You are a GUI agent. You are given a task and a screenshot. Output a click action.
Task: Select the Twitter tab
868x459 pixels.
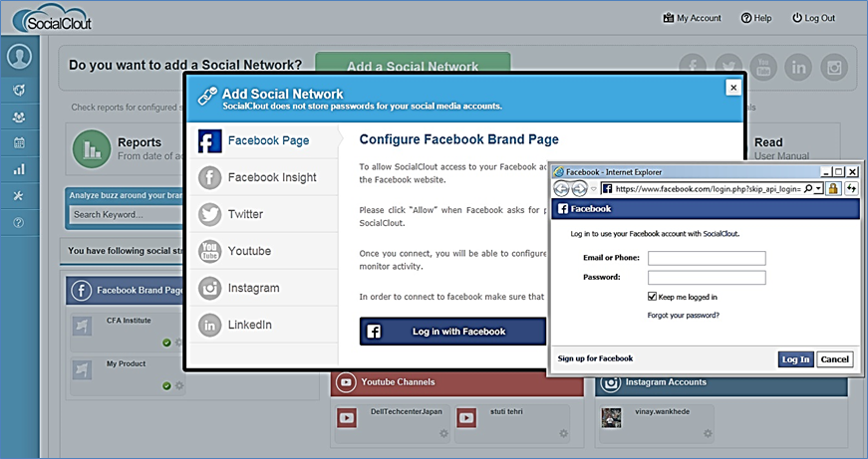click(x=264, y=214)
